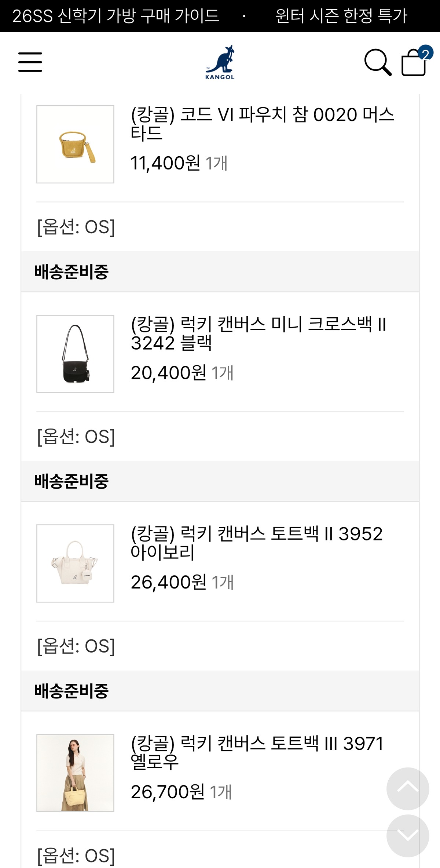This screenshot has height=868, width=440.
Task: Tap the 26,400원 price of ivory tote
Action: pyautogui.click(x=169, y=583)
